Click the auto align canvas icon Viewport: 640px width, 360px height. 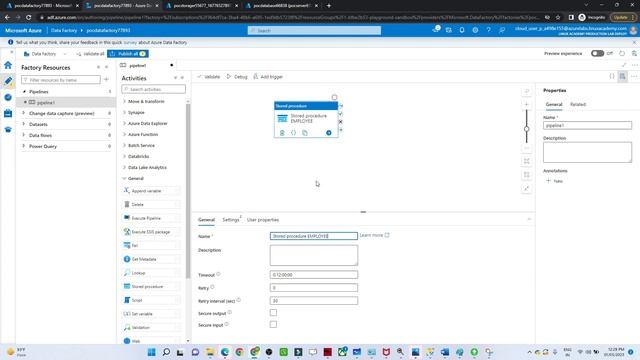pos(527,175)
